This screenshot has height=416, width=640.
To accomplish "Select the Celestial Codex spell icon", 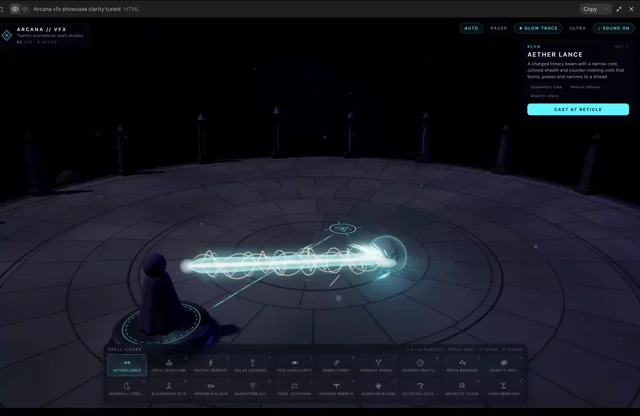I will click(420, 388).
